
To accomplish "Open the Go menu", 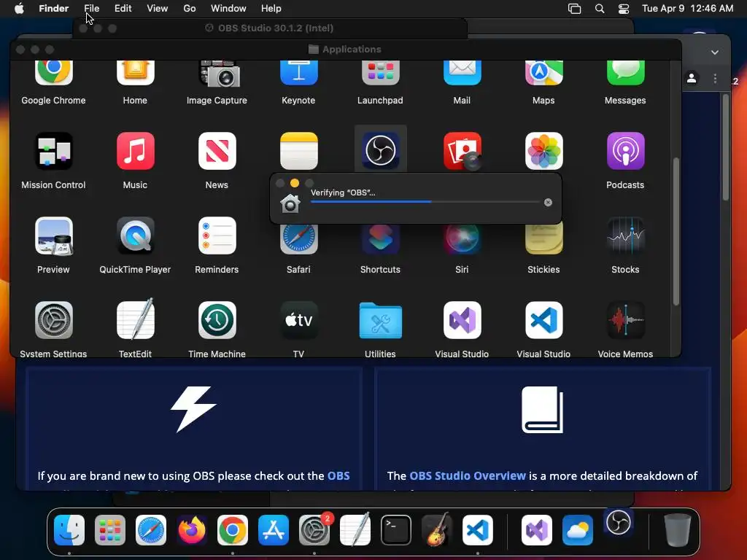I will [x=190, y=9].
